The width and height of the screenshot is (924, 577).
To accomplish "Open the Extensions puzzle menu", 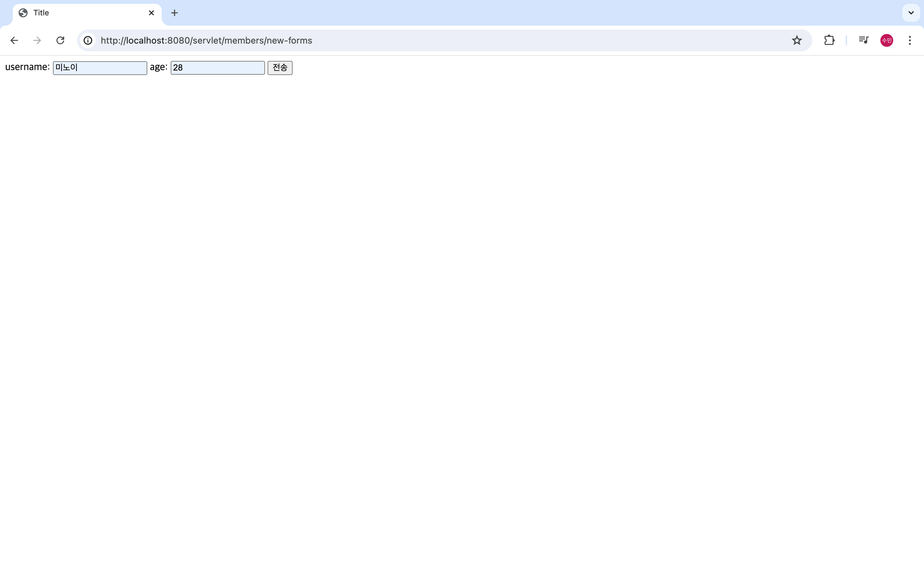I will click(829, 40).
